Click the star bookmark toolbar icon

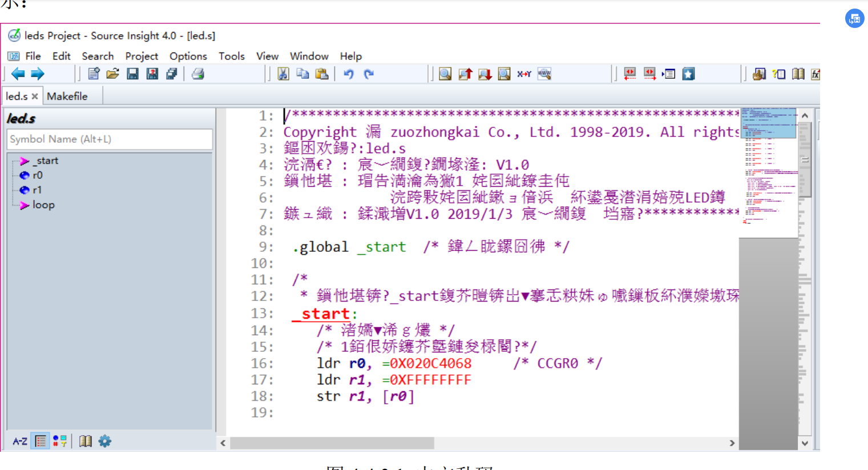coord(689,74)
